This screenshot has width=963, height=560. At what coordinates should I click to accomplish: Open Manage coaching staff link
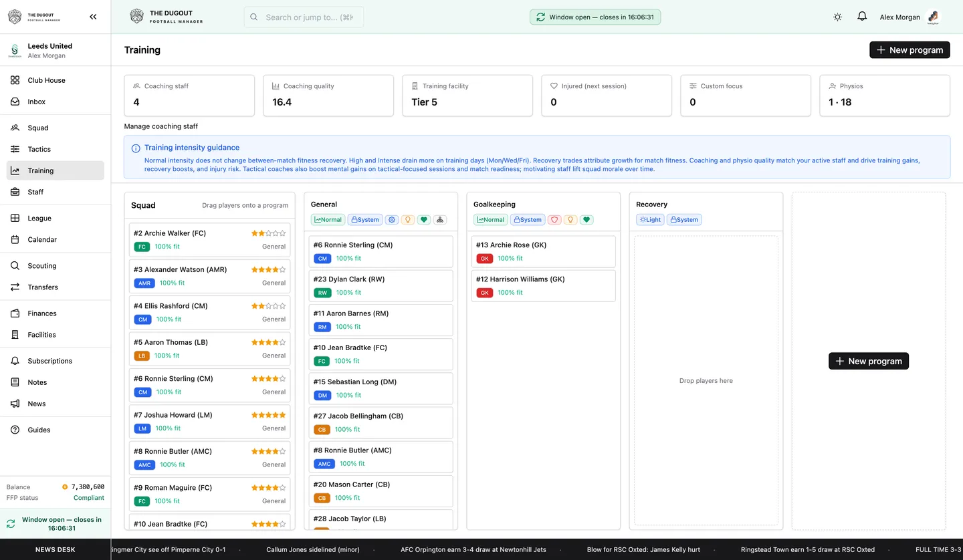pos(161,126)
